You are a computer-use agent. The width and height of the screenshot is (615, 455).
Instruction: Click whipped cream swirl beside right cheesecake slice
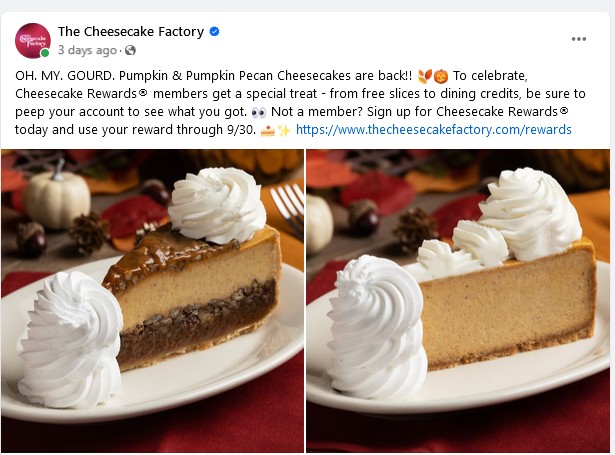click(x=377, y=327)
